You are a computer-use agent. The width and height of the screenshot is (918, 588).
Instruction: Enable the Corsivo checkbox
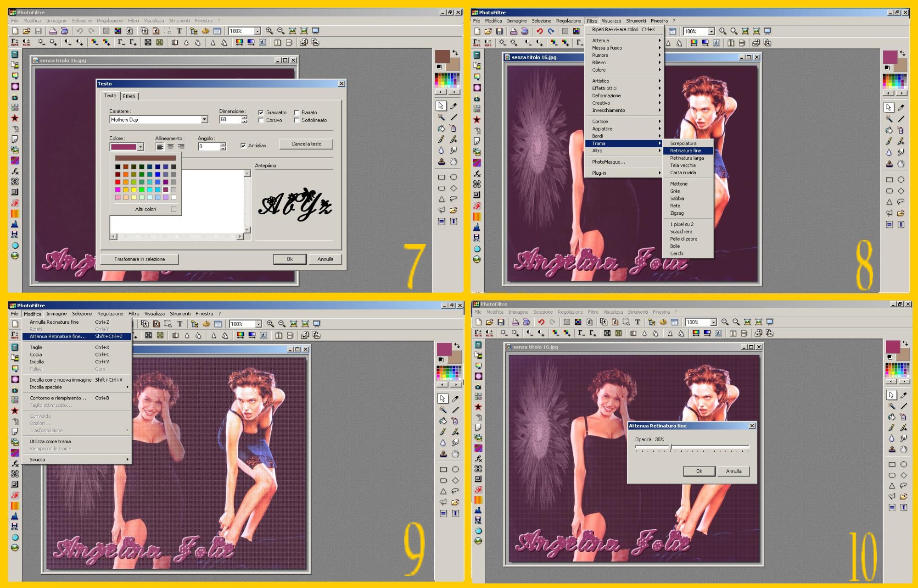pyautogui.click(x=261, y=120)
